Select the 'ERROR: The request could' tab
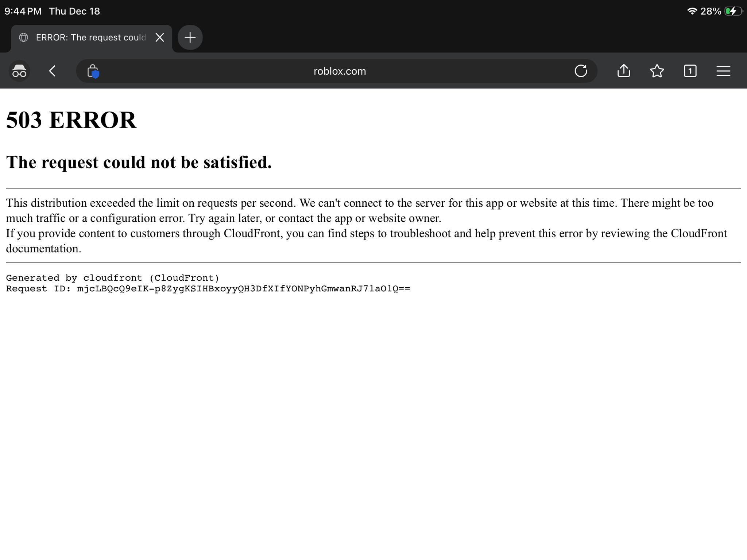The image size is (747, 560). click(90, 38)
